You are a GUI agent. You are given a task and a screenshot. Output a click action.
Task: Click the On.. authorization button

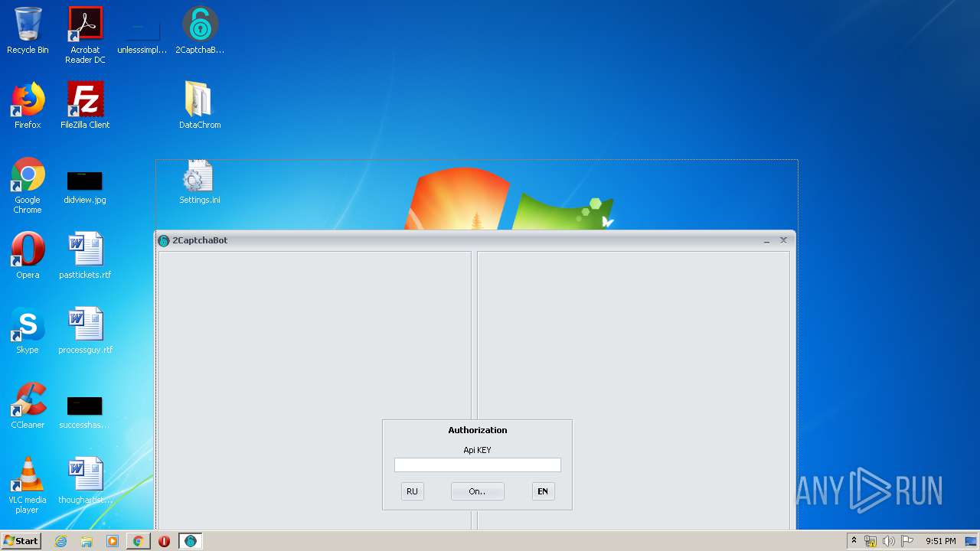(477, 491)
